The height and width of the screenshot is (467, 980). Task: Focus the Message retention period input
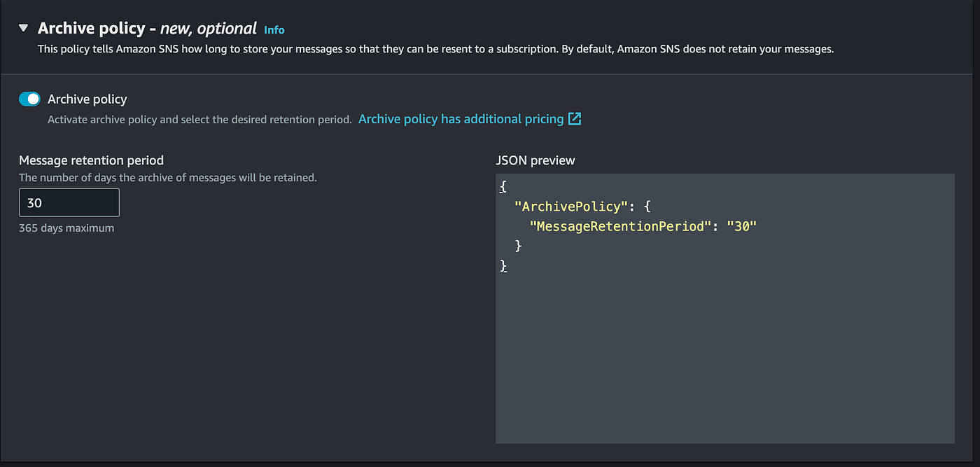click(69, 203)
